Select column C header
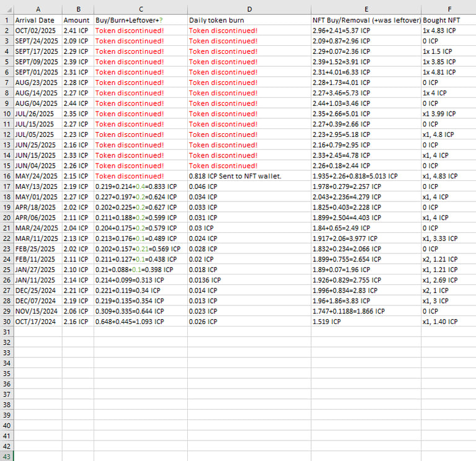The width and height of the screenshot is (476, 461). [141, 10]
